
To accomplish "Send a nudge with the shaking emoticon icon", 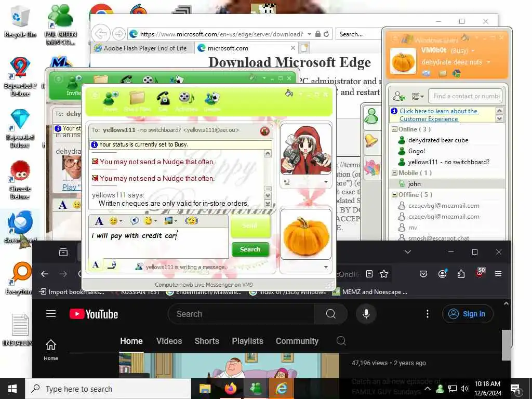I will [191, 221].
